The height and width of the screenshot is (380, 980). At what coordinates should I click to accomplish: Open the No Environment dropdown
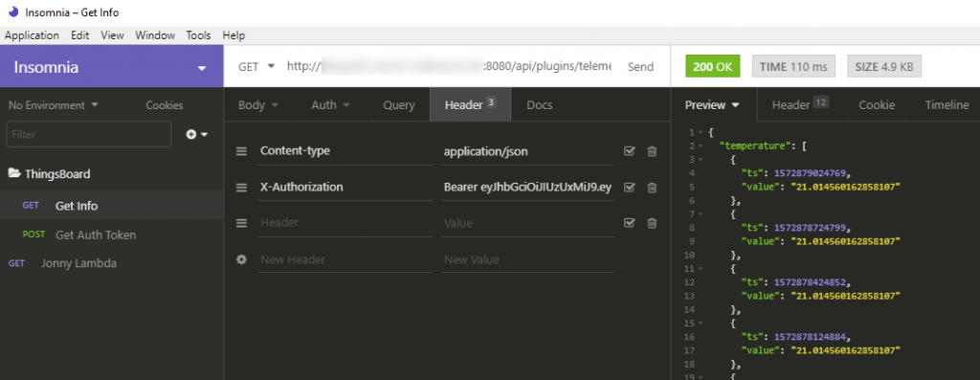point(54,105)
